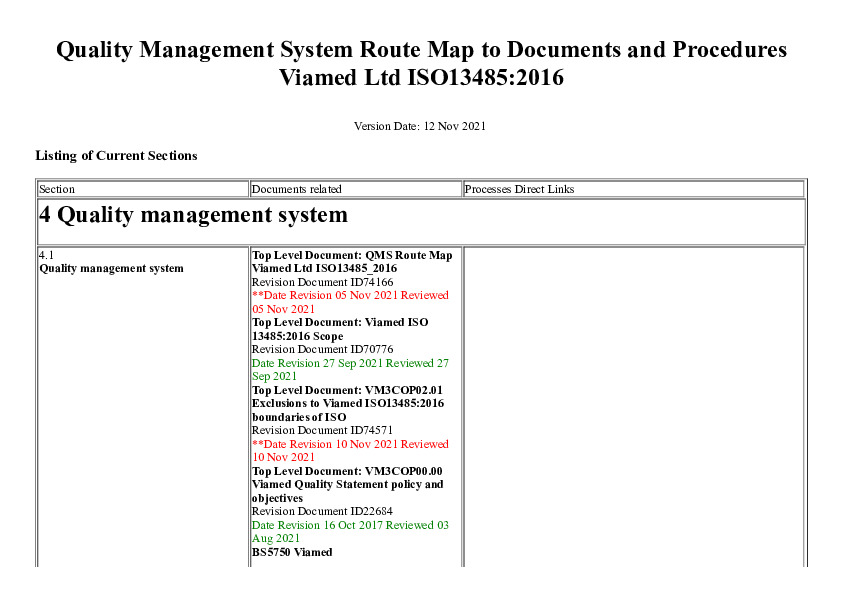The width and height of the screenshot is (842, 595).
Task: Click the Version Date 12 Nov 2021 text
Action: 420,126
